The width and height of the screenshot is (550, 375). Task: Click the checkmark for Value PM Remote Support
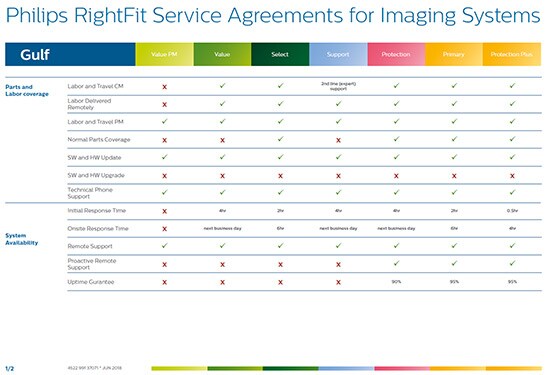click(164, 246)
